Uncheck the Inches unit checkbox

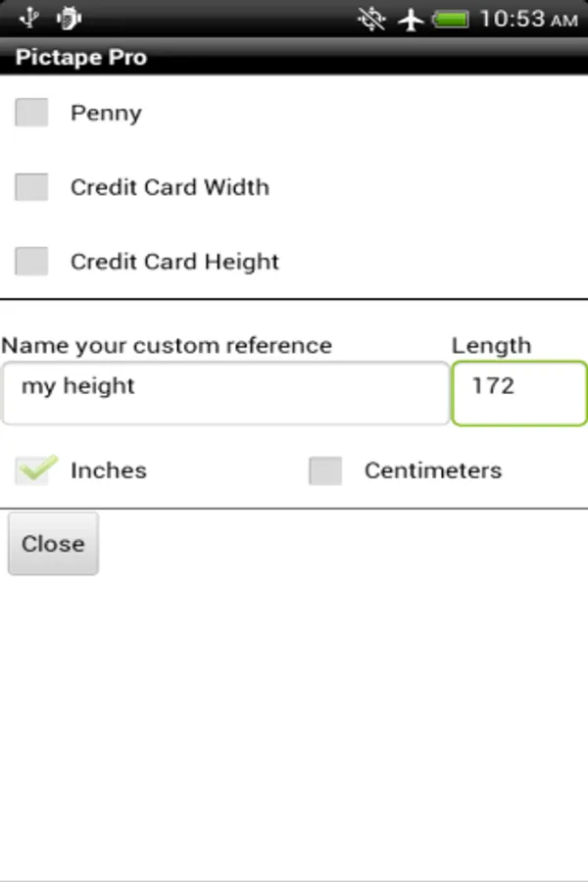(x=32, y=470)
